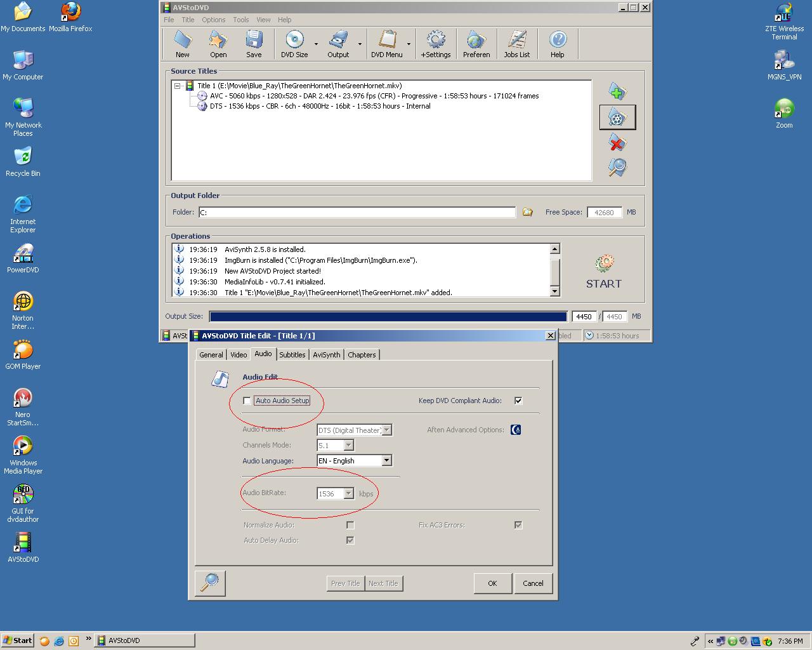Select the AVC video stream row
The width and height of the screenshot is (812, 650).
click(x=374, y=96)
